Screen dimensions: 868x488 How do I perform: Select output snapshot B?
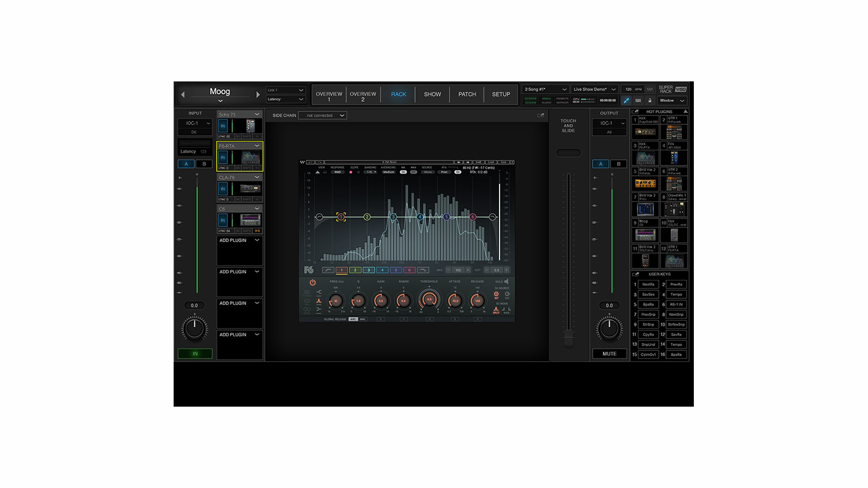coord(618,164)
